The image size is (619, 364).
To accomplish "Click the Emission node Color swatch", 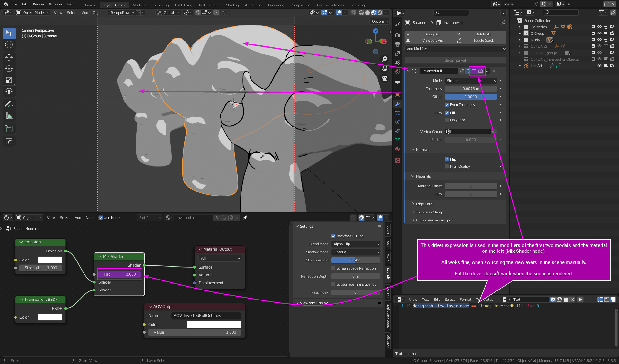I will pos(50,260).
